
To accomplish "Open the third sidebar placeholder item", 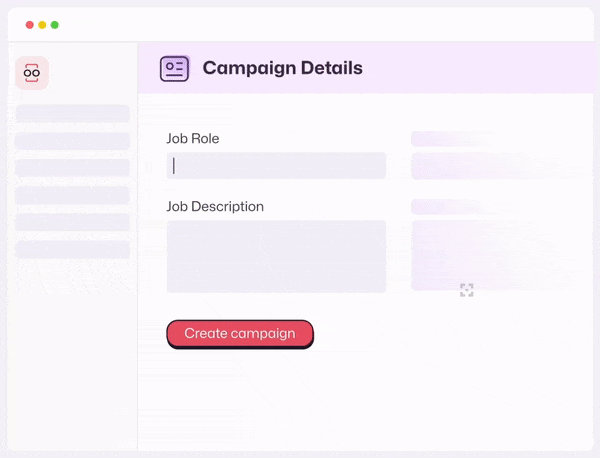I will [x=72, y=168].
